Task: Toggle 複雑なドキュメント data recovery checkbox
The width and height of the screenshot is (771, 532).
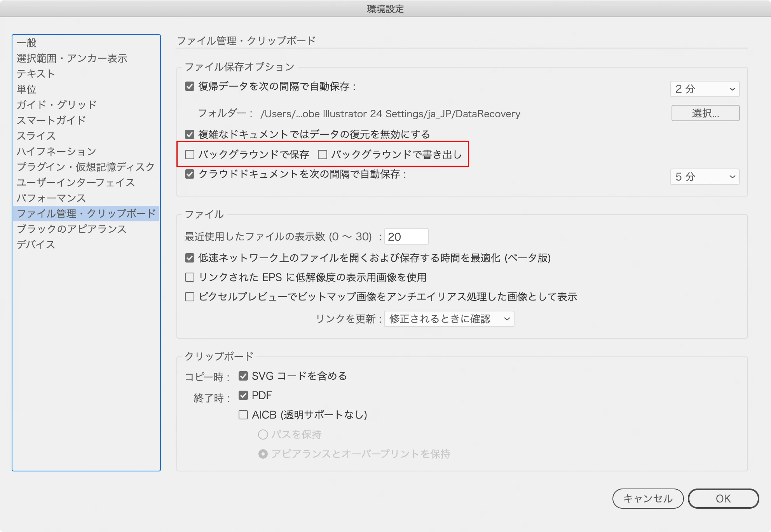Action: tap(190, 134)
